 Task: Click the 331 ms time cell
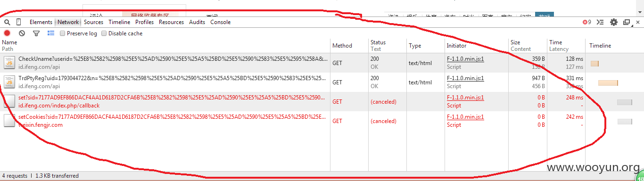[574, 78]
